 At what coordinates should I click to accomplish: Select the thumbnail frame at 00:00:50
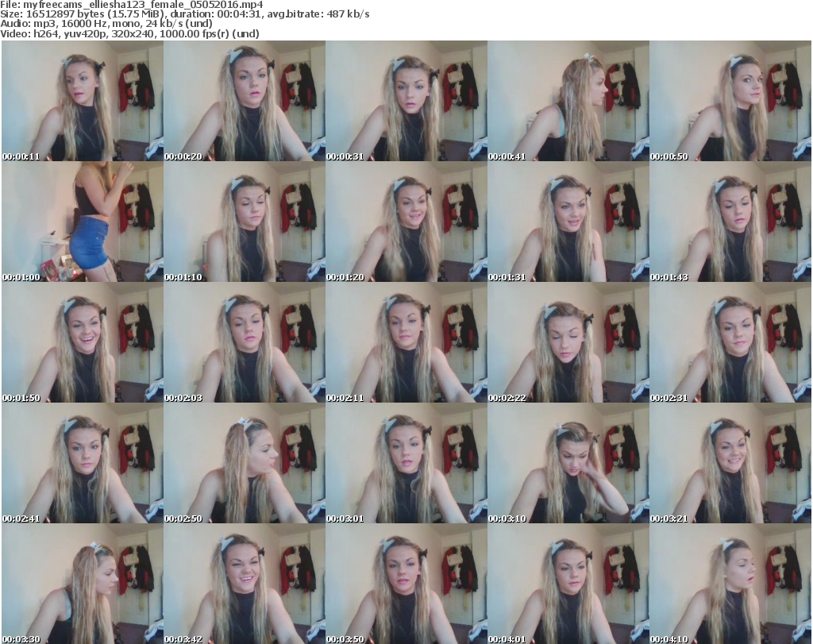pos(730,101)
